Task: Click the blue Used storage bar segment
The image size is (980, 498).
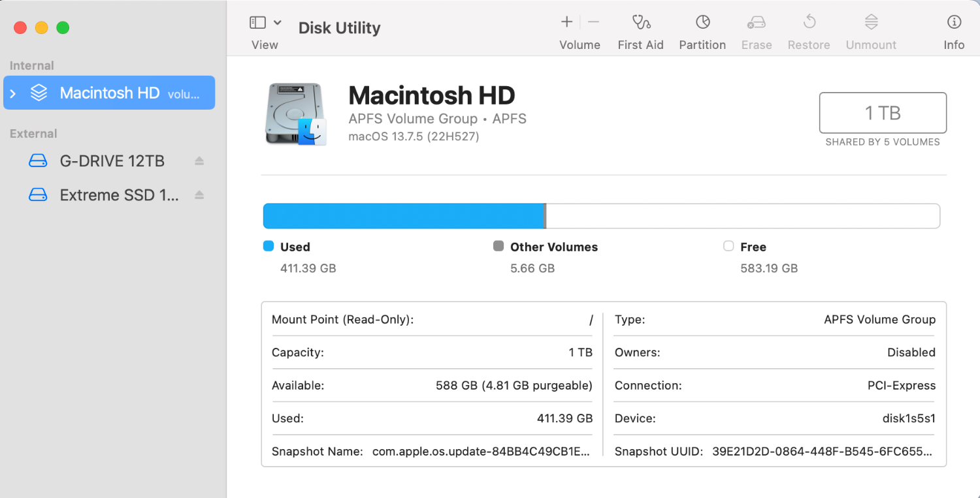Action: tap(403, 216)
